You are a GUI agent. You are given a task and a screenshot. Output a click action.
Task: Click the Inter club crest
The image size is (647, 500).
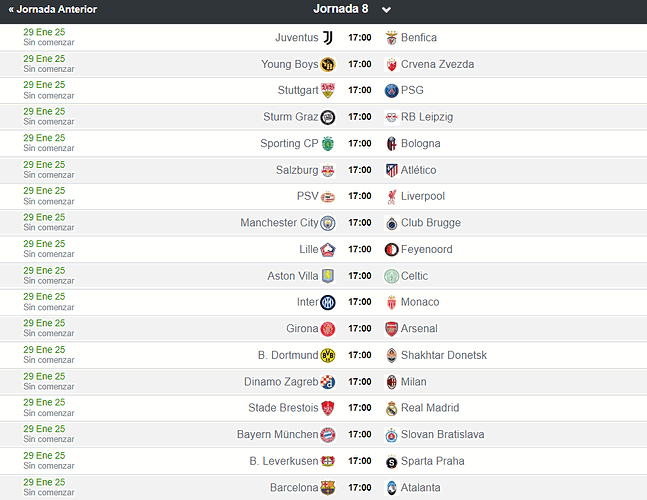pyautogui.click(x=328, y=302)
